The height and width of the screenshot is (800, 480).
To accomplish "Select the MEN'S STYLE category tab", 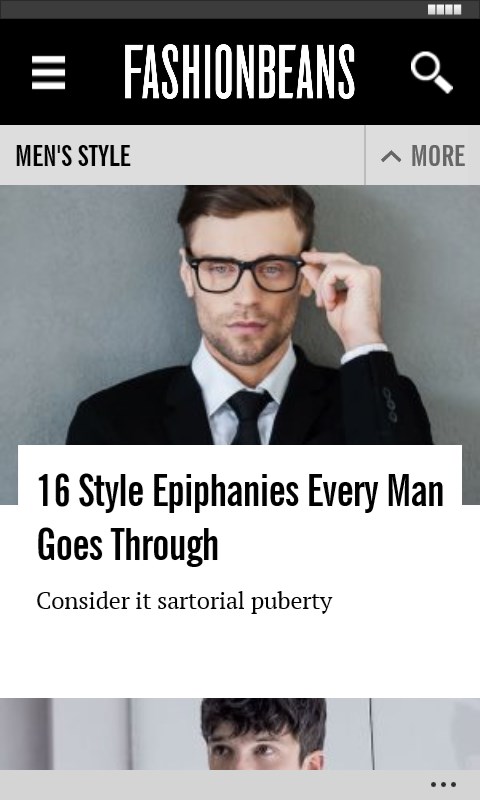I will pyautogui.click(x=73, y=156).
